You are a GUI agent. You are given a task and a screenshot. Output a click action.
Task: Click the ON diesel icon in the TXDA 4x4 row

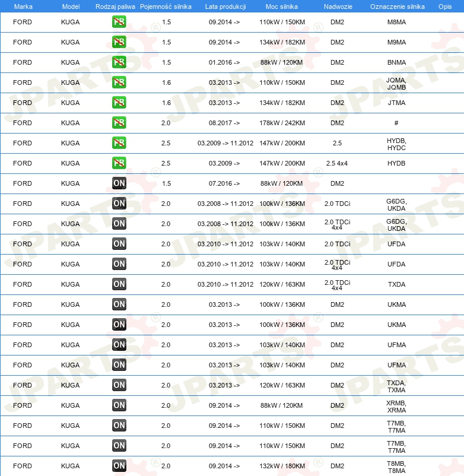(x=119, y=284)
